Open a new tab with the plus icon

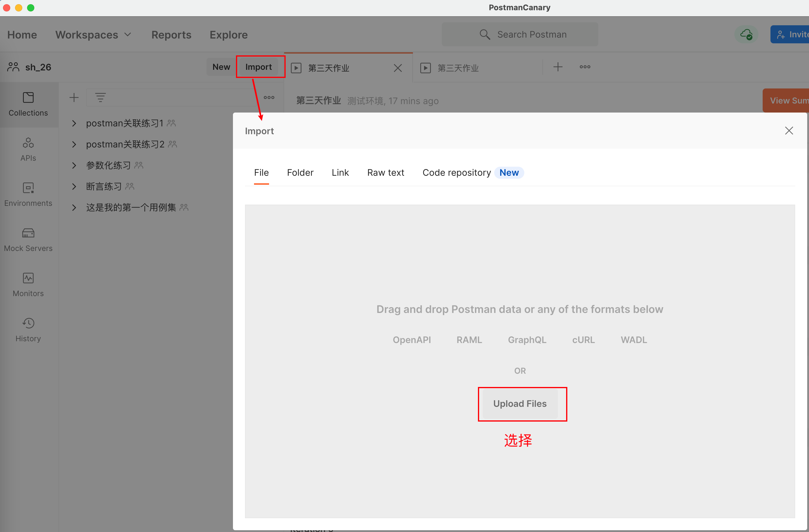(558, 67)
